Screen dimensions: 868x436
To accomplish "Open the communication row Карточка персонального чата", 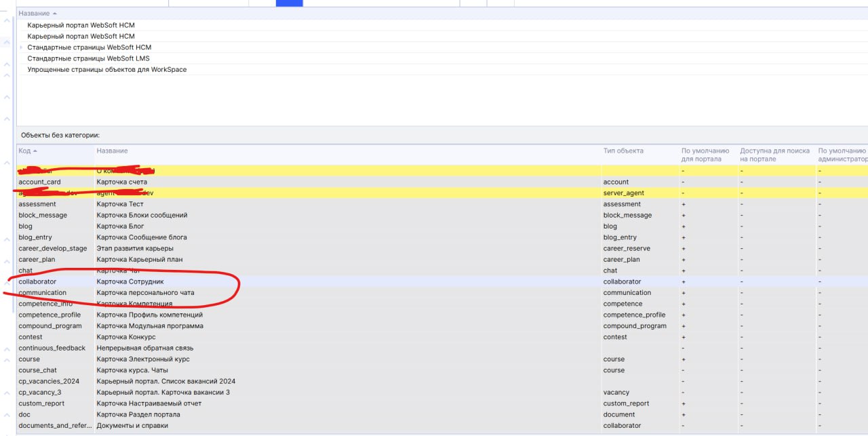I will [x=145, y=293].
